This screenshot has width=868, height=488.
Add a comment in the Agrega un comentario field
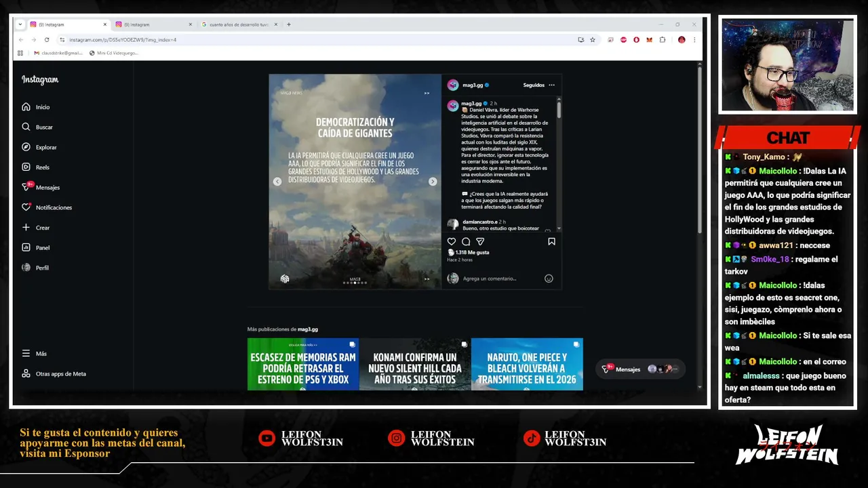(502, 279)
